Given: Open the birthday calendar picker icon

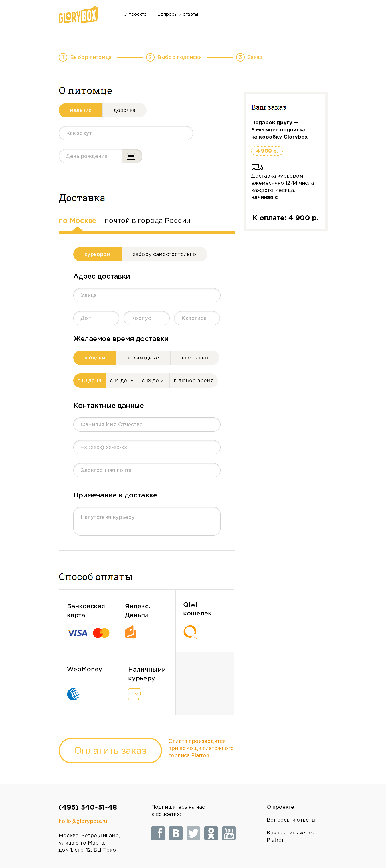Looking at the screenshot, I should point(131,156).
